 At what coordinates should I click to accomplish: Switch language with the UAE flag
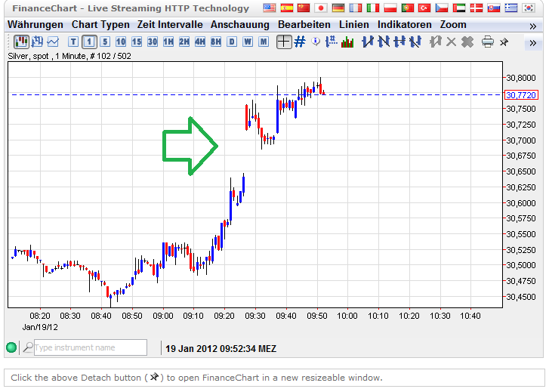459,8
